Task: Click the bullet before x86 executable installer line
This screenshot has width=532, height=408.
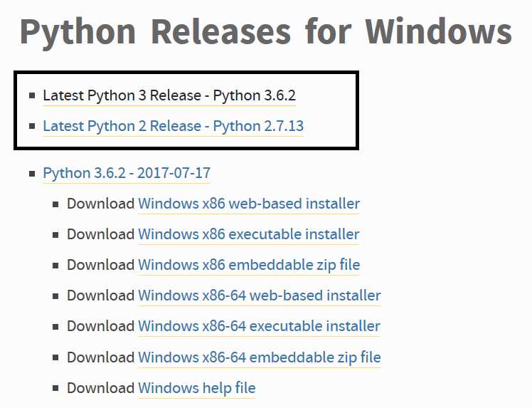Action: [x=55, y=235]
